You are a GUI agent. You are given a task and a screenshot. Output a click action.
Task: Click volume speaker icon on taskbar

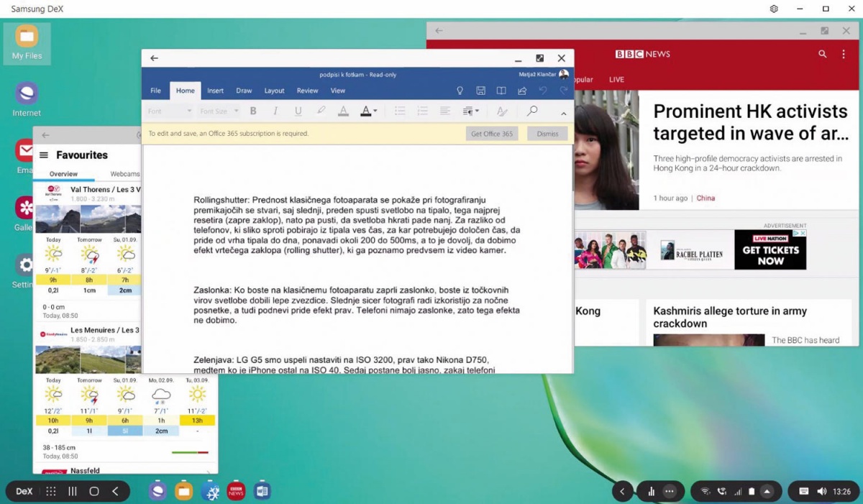pyautogui.click(x=821, y=491)
